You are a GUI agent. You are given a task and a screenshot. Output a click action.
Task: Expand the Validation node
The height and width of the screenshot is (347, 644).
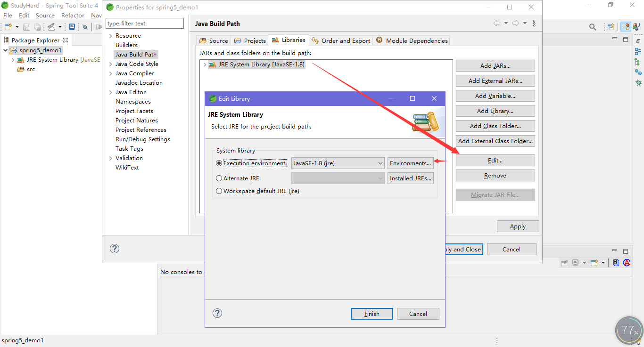pos(110,158)
